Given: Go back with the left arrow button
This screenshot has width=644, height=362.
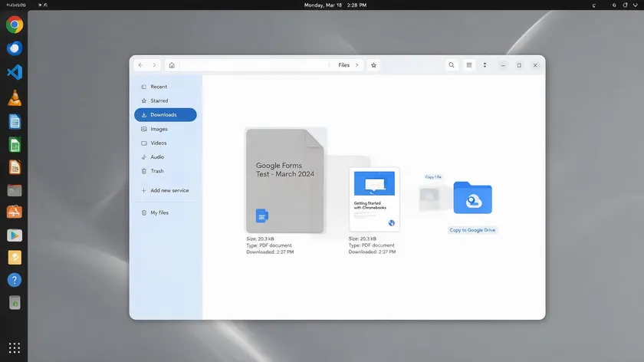Looking at the screenshot, I should pyautogui.click(x=140, y=65).
